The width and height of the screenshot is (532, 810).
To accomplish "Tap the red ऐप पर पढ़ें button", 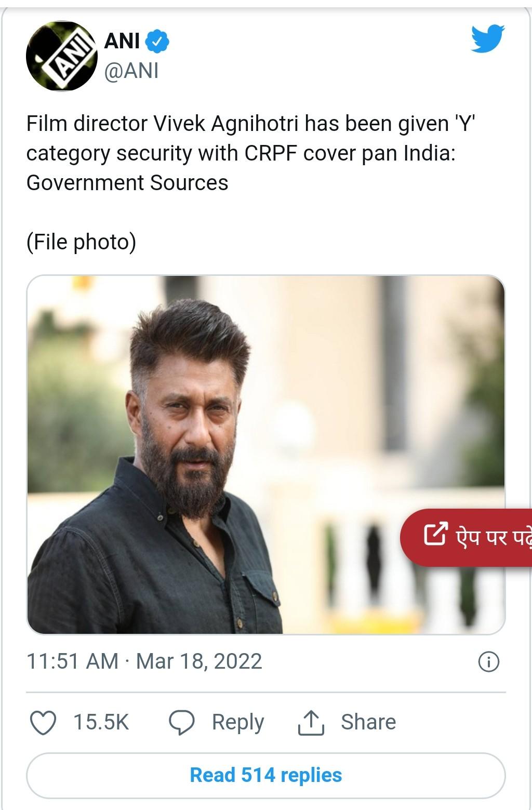I will pos(466,537).
